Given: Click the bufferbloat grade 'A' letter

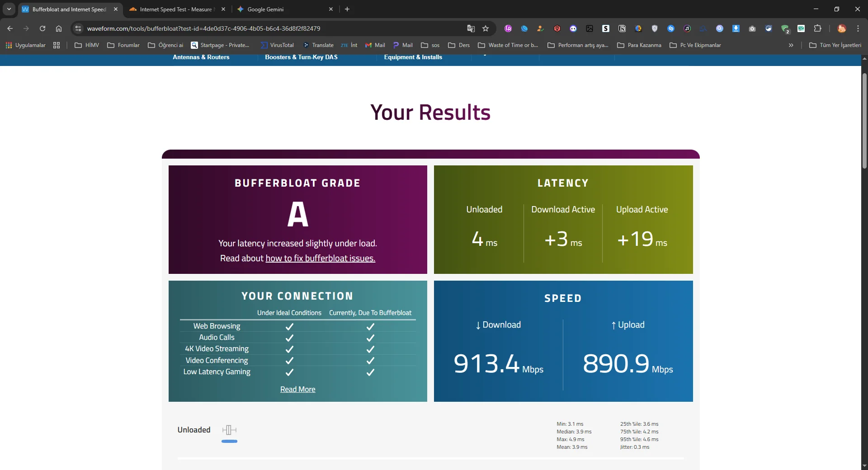Looking at the screenshot, I should [298, 214].
